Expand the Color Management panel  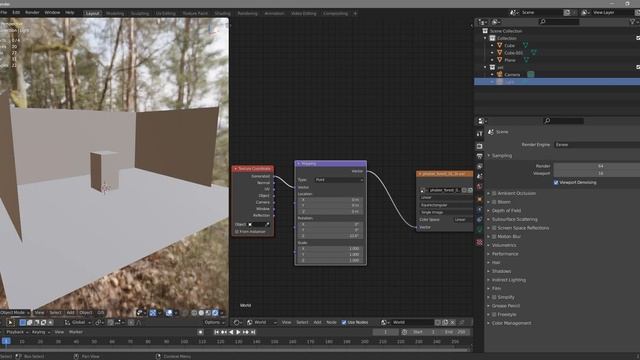tap(511, 323)
